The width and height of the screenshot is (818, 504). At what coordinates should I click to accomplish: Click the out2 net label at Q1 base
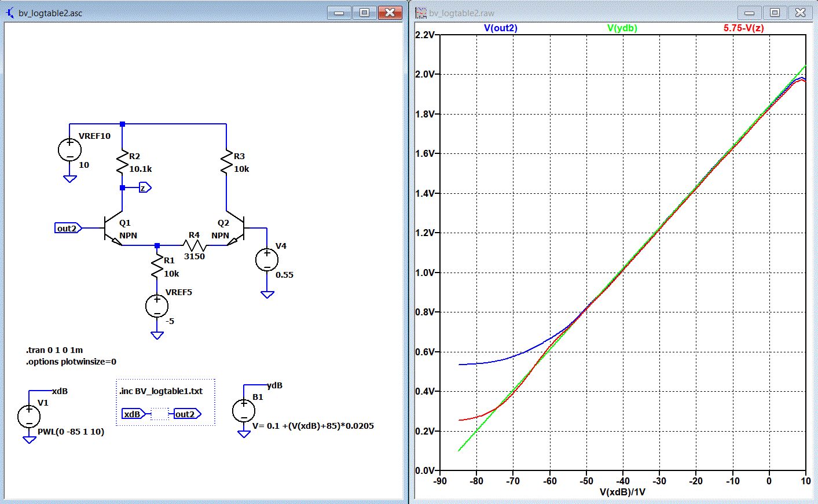(67, 229)
